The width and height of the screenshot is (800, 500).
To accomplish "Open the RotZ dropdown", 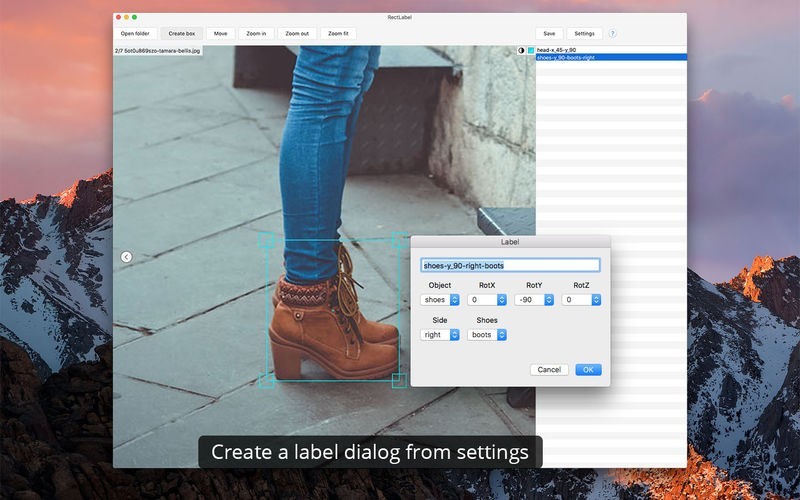I will click(581, 299).
